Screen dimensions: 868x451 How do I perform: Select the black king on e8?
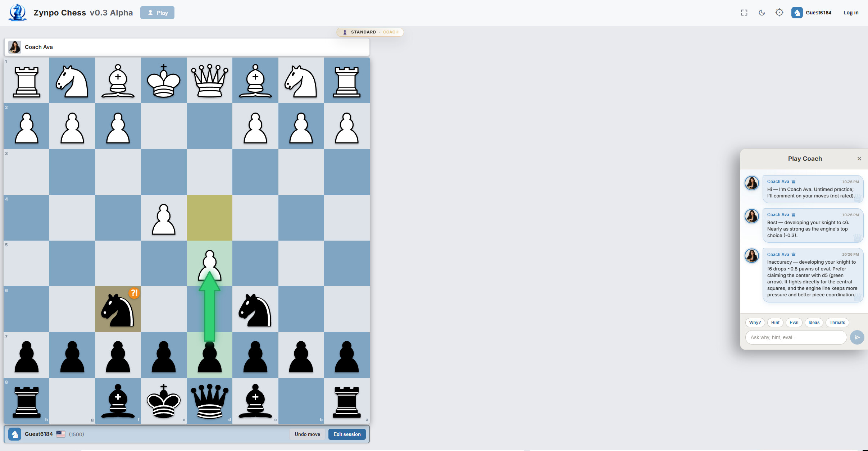[x=164, y=401]
